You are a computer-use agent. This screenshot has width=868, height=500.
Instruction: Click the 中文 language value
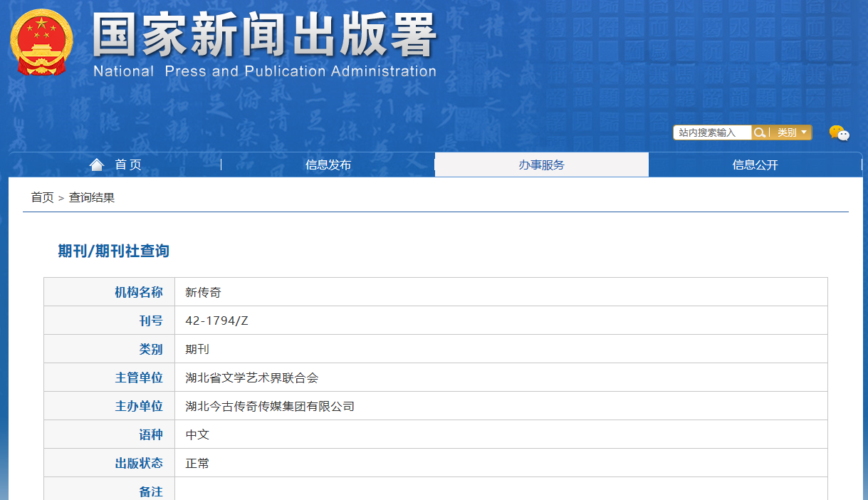pyautogui.click(x=197, y=434)
